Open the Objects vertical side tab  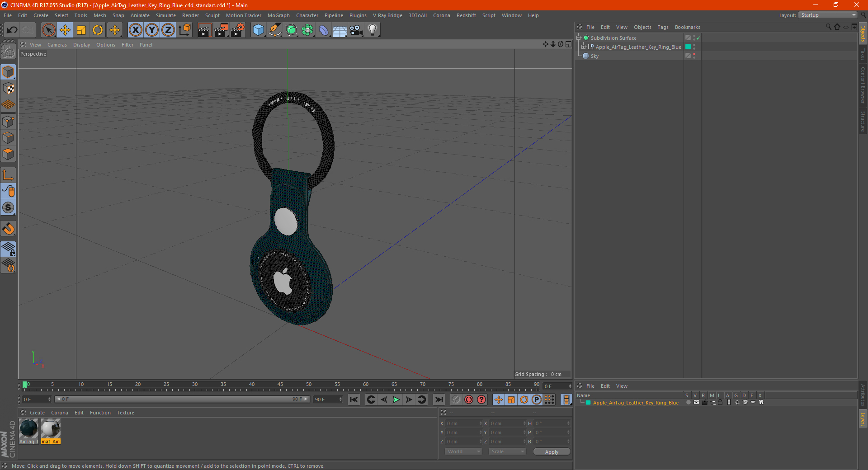click(x=863, y=33)
